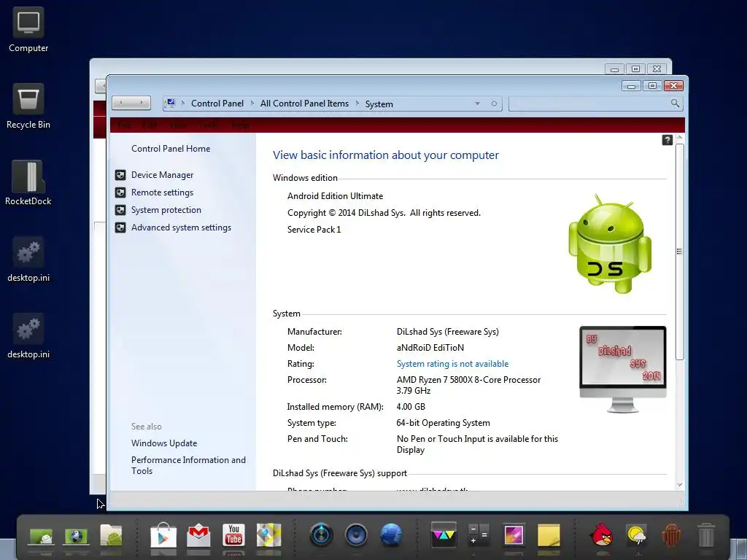
Task: Launch the calculator from the dock
Action: 479,534
